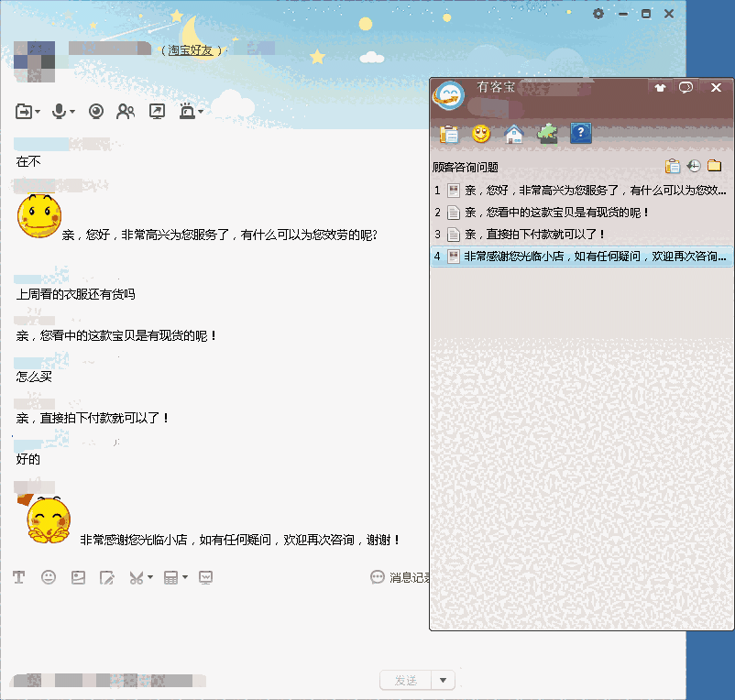Open the smiley emoticon tool in 有客宝
Viewport: 735px width, 700px height.
[481, 135]
